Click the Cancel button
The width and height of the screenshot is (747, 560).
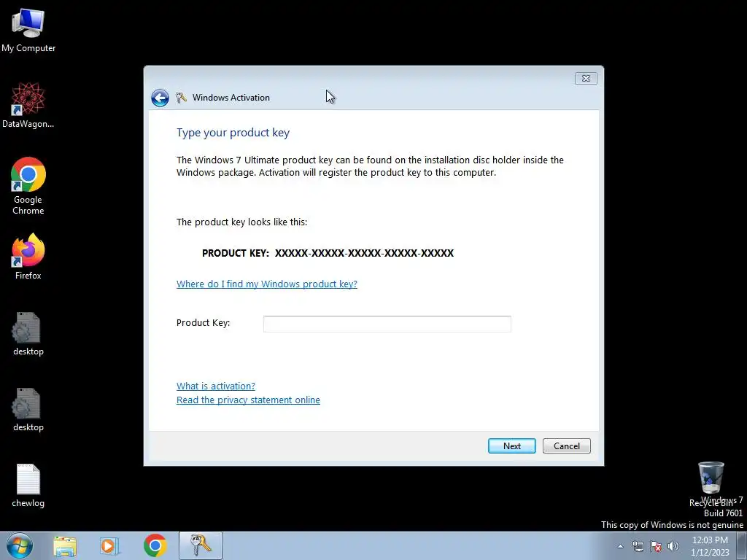click(566, 446)
